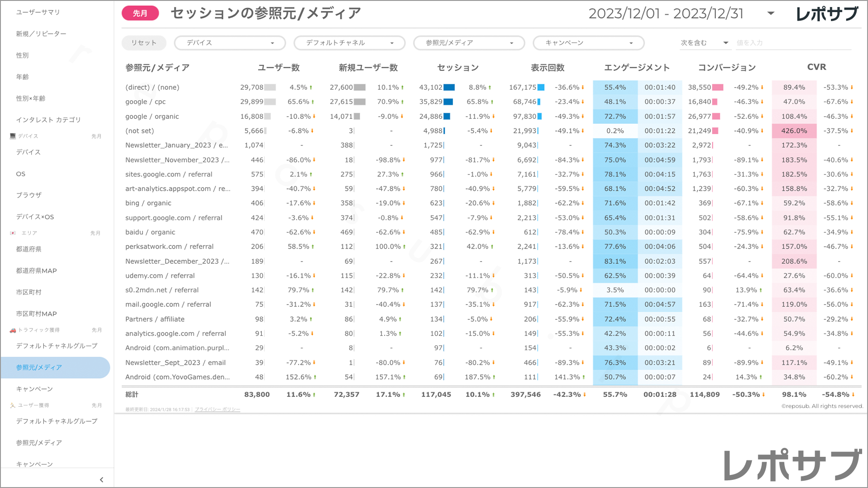Open 都道府県MAP in the sidebar

coord(37,271)
